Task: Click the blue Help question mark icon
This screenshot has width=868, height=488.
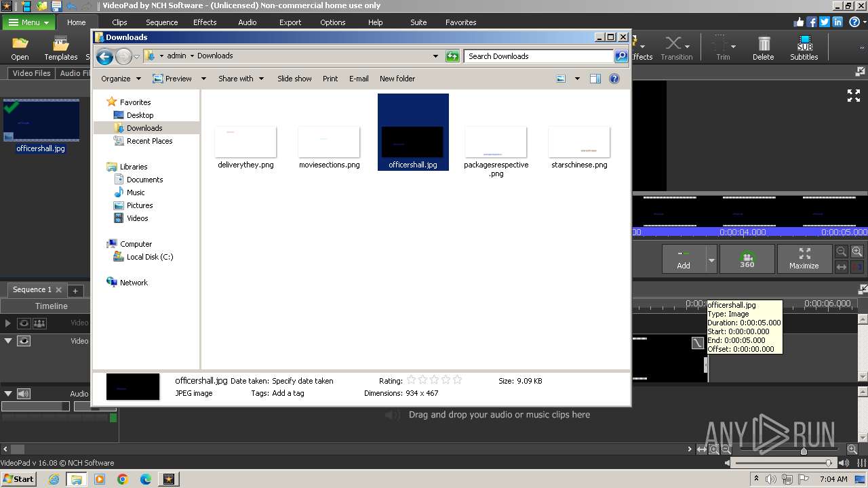Action: 854,22
